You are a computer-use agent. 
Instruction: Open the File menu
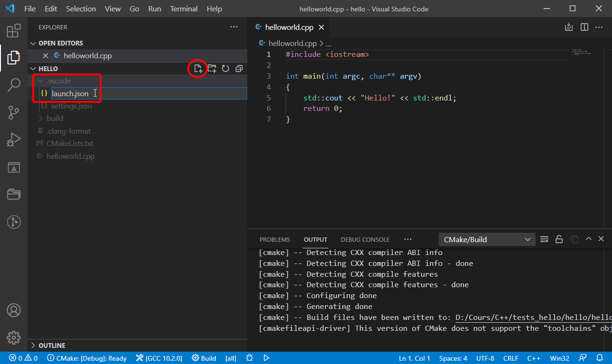(x=30, y=9)
